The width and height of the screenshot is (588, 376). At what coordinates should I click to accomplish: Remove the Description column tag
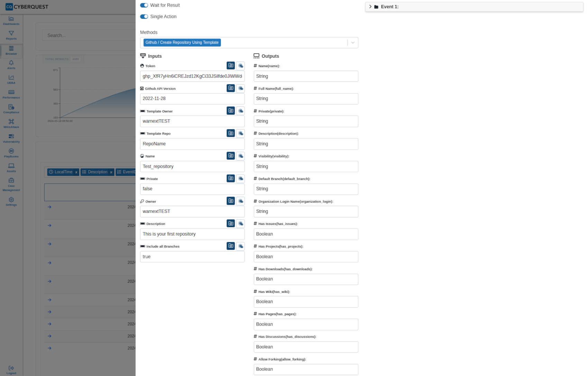point(111,172)
